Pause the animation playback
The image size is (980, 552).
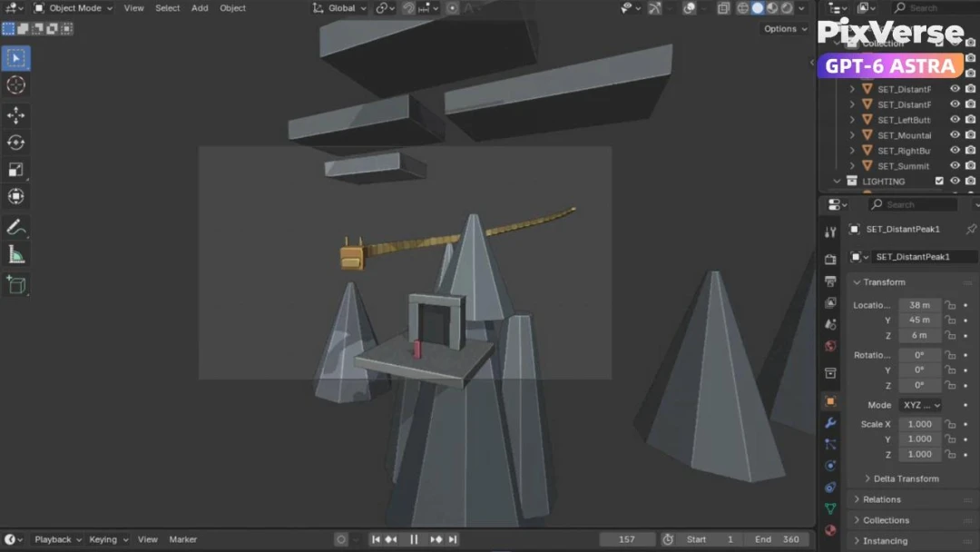[x=414, y=539]
